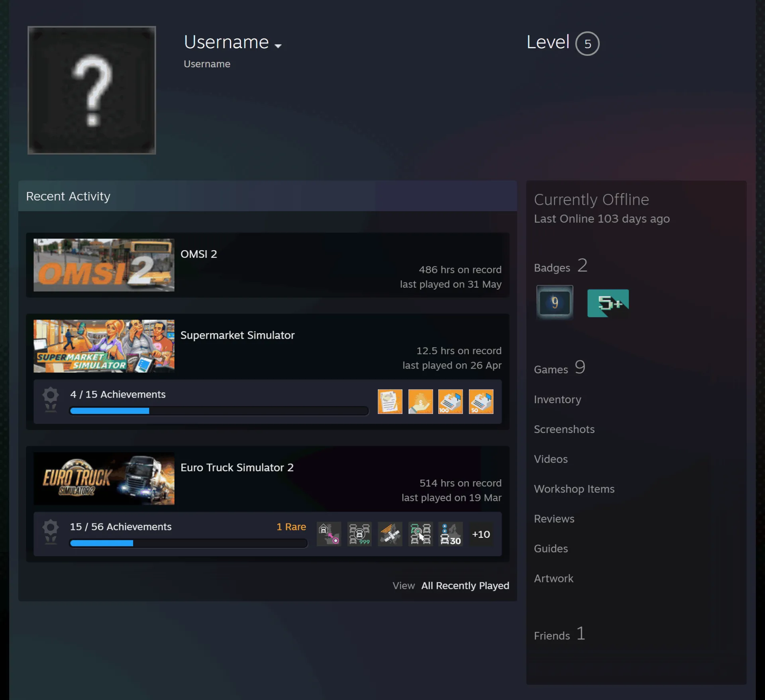Open the Supermarket Simulator banner image
Screen dimensions: 765x700
pos(104,346)
